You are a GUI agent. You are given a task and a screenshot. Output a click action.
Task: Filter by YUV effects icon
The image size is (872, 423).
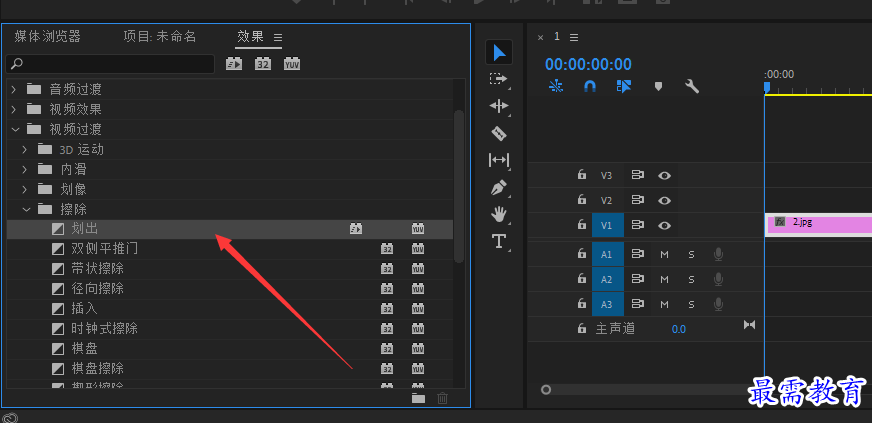point(292,64)
